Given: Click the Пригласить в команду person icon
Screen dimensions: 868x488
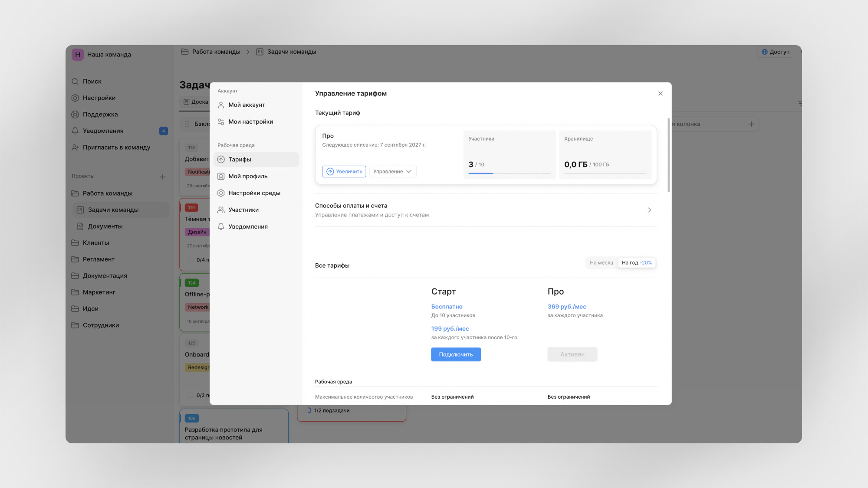Looking at the screenshot, I should click(75, 147).
